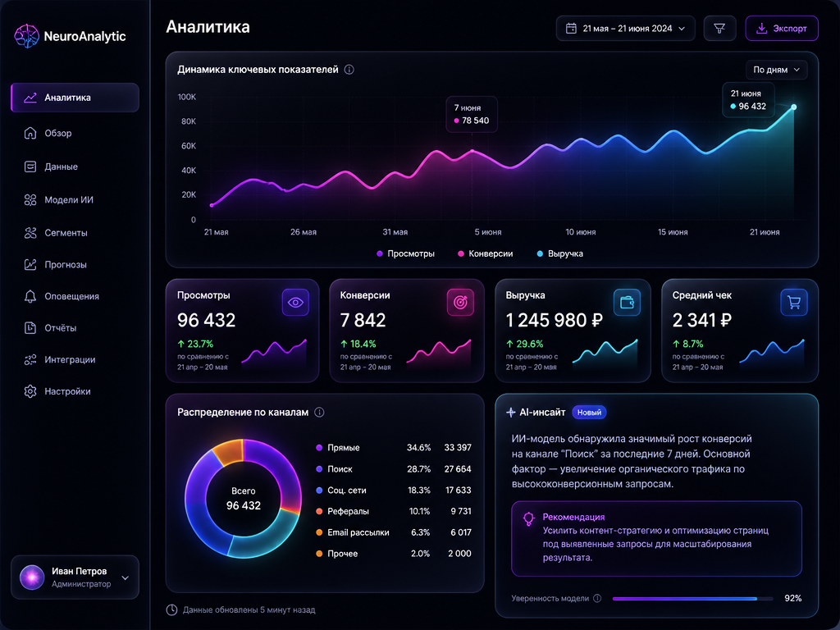This screenshot has height=630, width=840.
Task: Click the 2 341 ₽ average check value
Action: (x=702, y=321)
